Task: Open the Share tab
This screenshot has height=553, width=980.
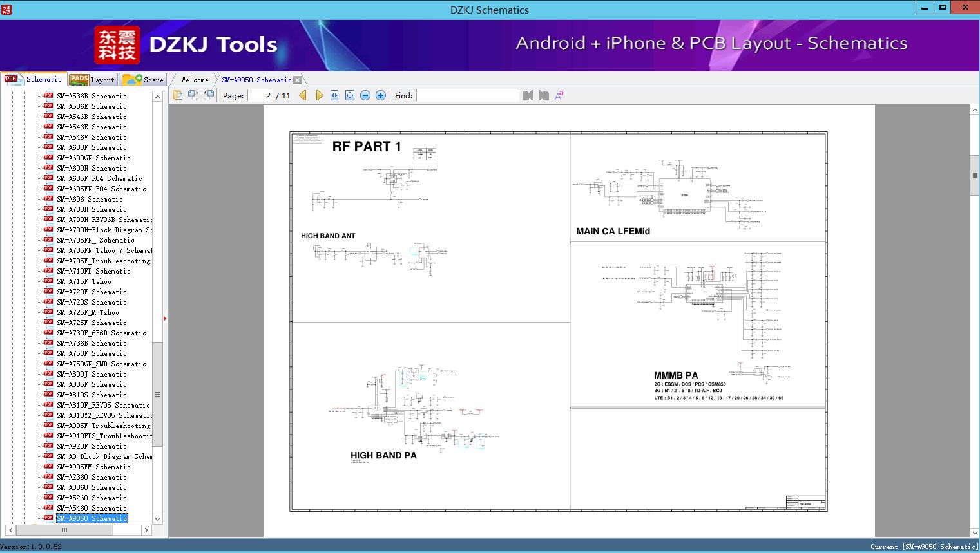Action: 144,80
